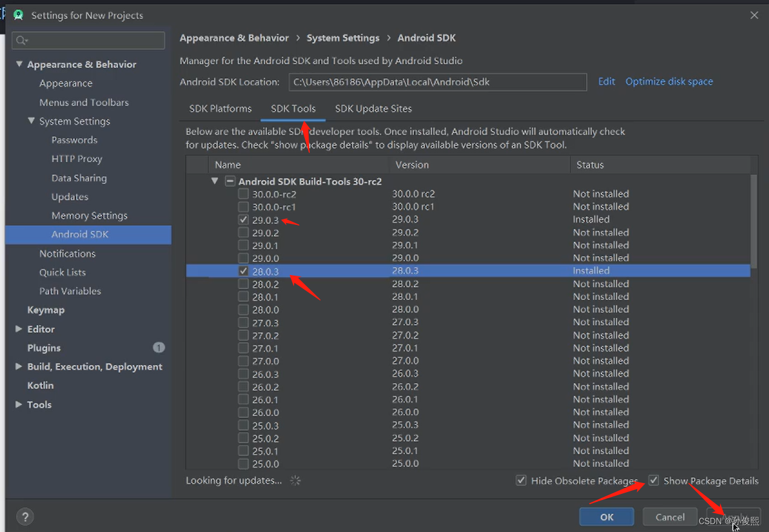Disable Hide Obsolete Packages checkbox
The image size is (769, 532).
[x=521, y=481]
